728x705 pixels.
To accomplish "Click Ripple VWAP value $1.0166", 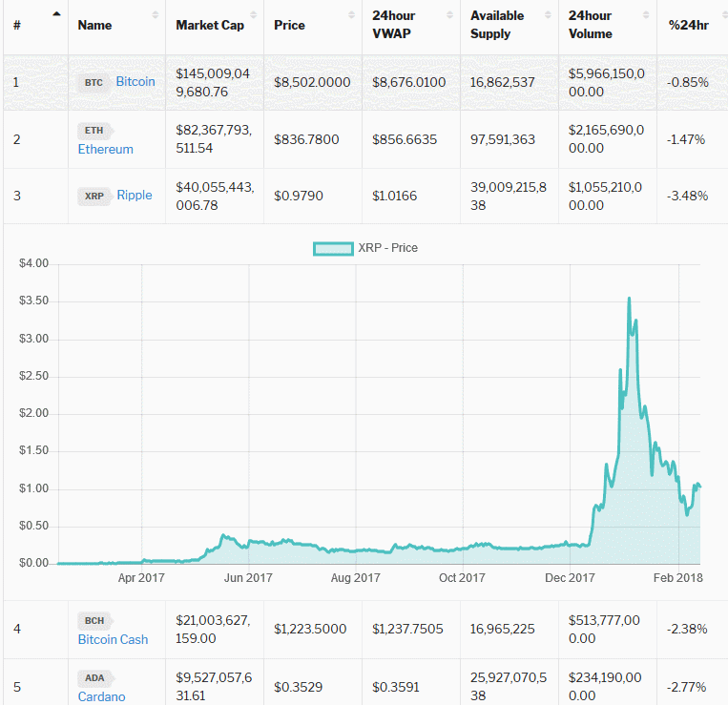I will tap(395, 196).
